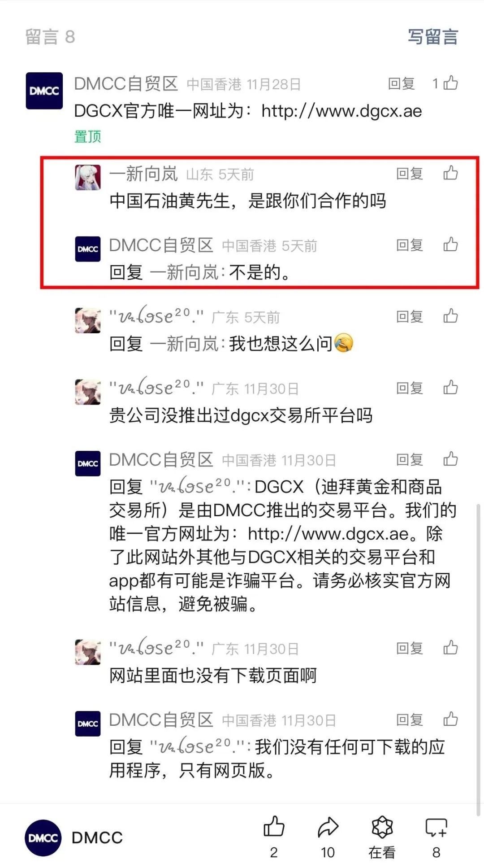Like the 贵公司没推出过dgcx交易所平台吗 comment
This screenshot has width=484, height=868.
pos(450,388)
